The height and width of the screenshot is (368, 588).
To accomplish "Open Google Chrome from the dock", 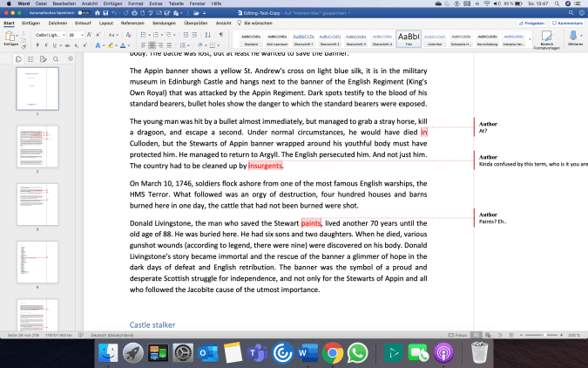I will [331, 352].
